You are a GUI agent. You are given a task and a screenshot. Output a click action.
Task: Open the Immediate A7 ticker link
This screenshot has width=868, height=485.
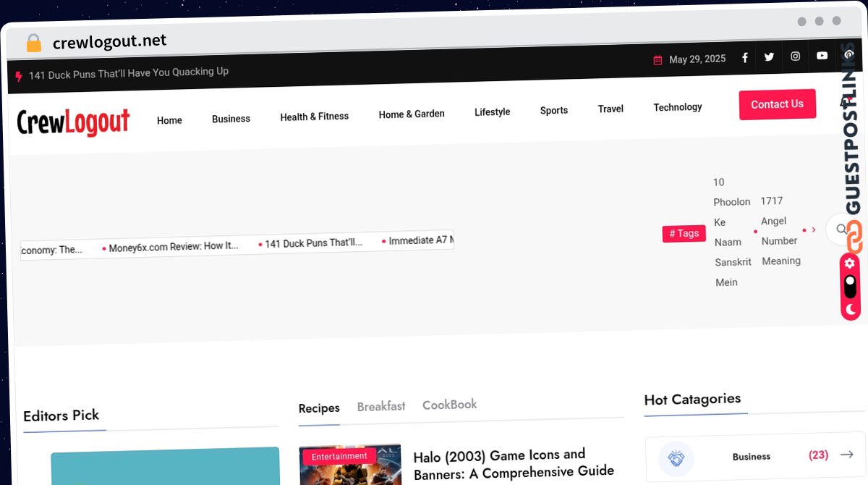[421, 240]
